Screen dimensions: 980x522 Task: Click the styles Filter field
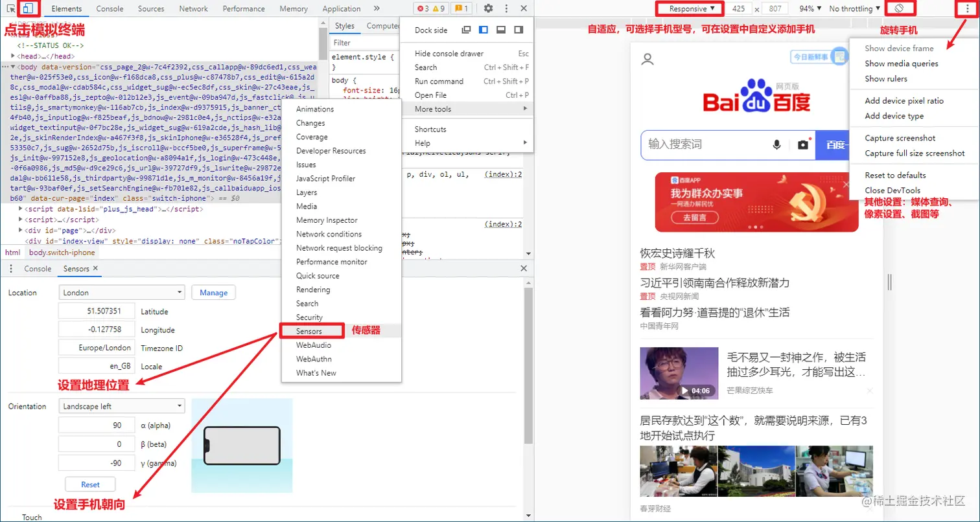pyautogui.click(x=364, y=43)
